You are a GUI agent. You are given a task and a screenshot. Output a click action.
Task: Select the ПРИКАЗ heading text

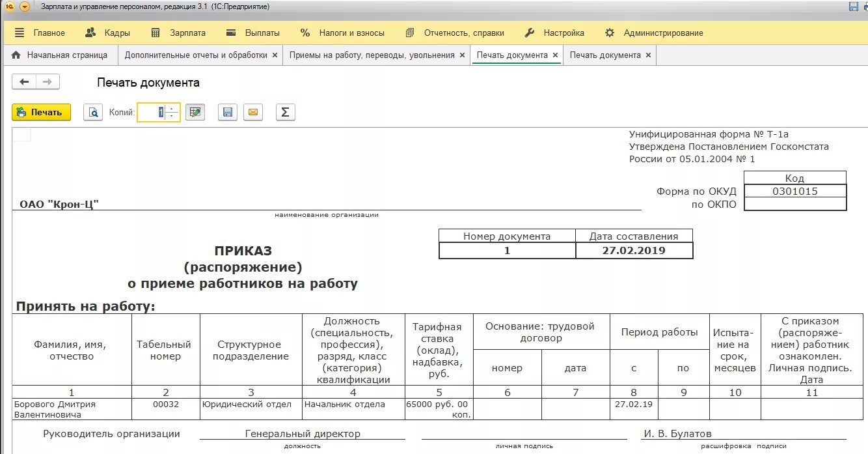pos(243,250)
